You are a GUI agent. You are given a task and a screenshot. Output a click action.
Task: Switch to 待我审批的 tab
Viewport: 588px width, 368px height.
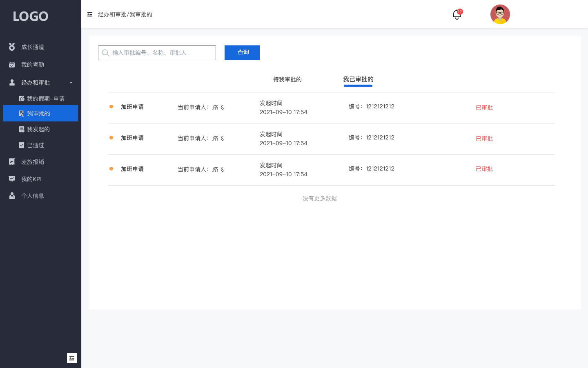coord(287,79)
